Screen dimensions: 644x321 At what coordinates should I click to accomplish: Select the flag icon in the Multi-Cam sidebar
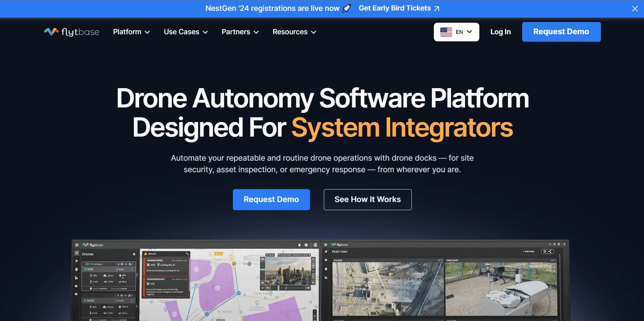(326, 260)
